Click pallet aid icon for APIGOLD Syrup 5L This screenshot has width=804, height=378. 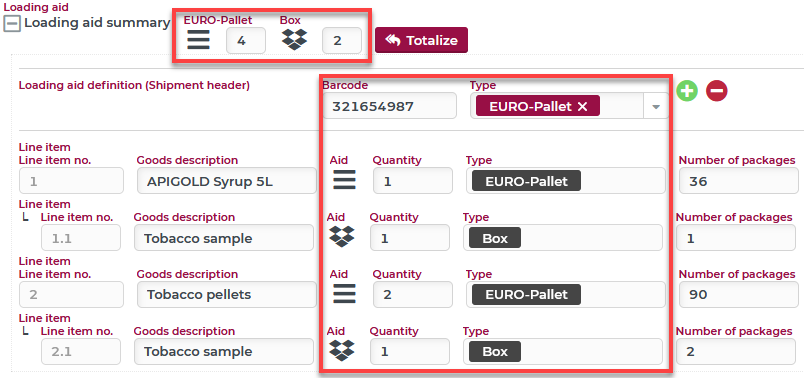[x=345, y=181]
